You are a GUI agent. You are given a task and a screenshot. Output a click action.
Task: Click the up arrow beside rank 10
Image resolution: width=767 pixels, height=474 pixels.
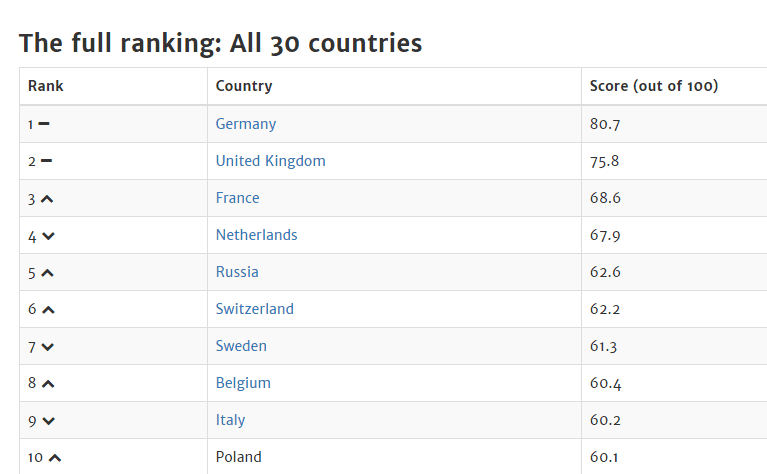point(55,458)
